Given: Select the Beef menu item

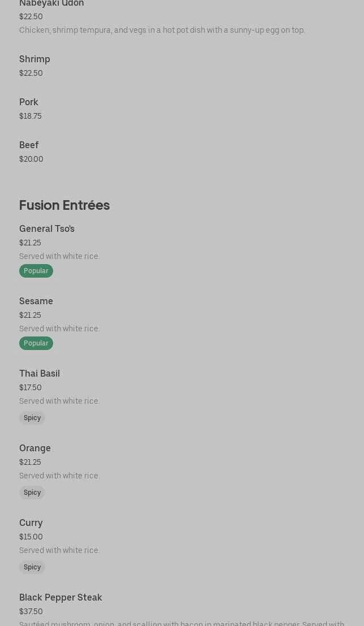Looking at the screenshot, I should click(x=29, y=145).
